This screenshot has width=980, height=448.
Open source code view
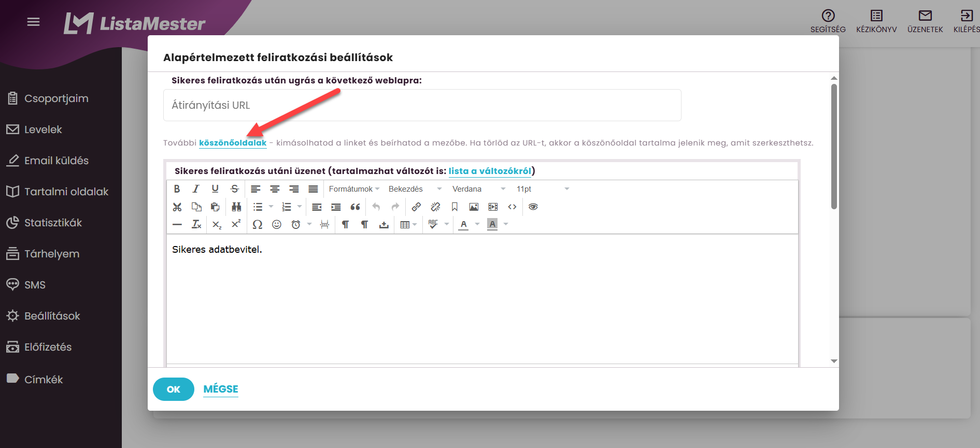pyautogui.click(x=512, y=207)
